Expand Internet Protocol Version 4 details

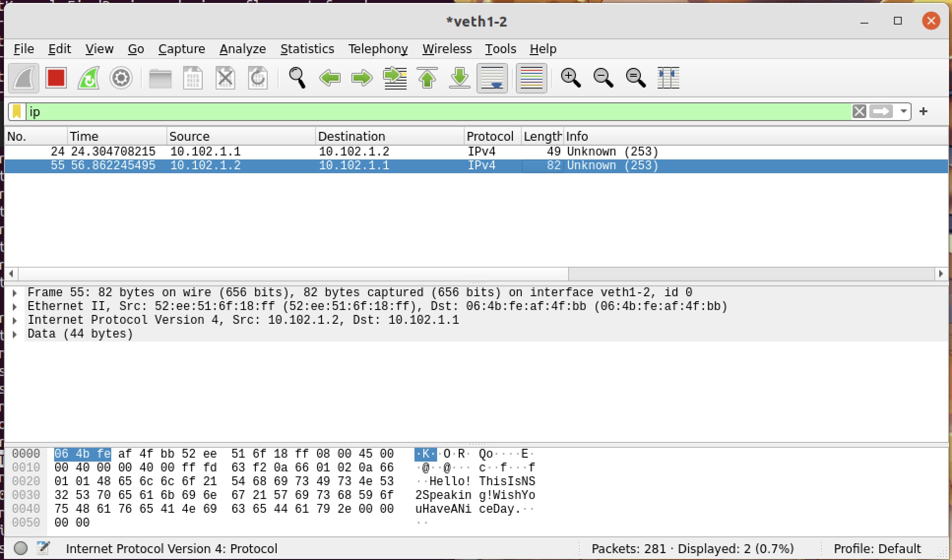point(15,320)
